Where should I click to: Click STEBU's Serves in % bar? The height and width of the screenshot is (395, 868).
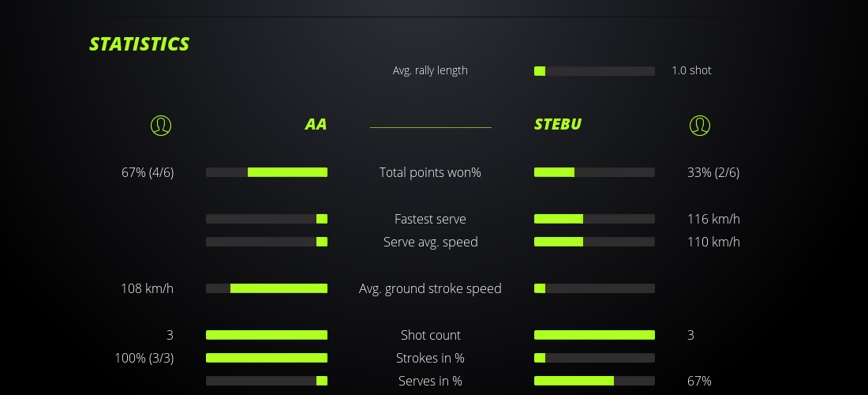594,381
